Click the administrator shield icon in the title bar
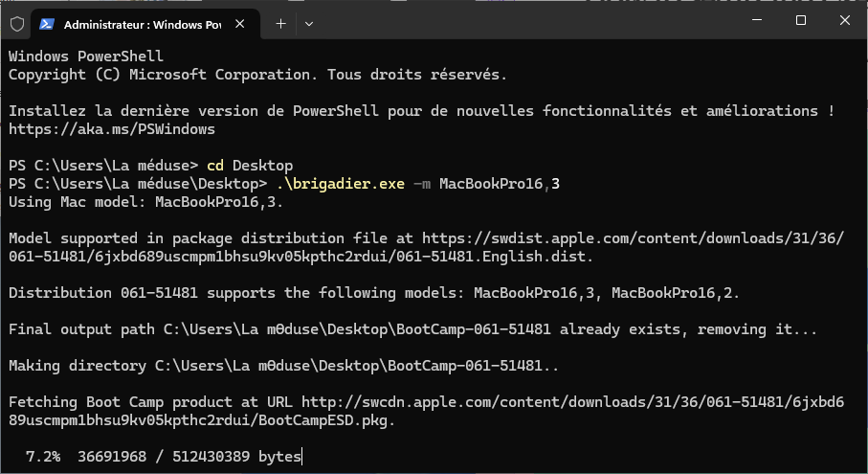The image size is (868, 474). pos(17,24)
